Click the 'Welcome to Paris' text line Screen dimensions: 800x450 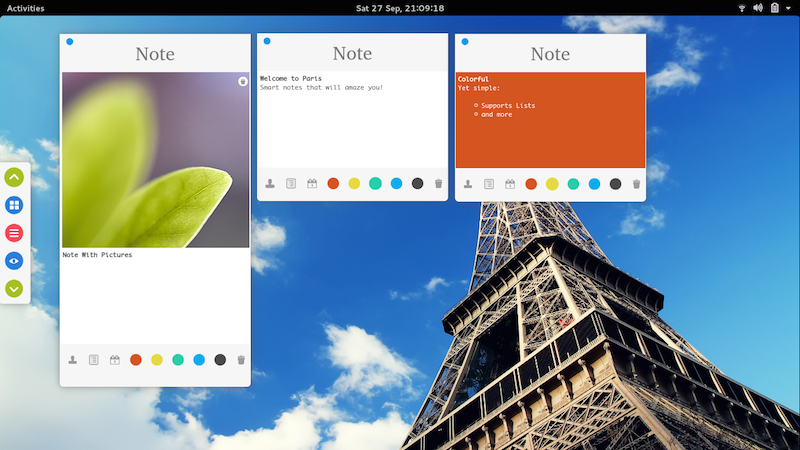coord(291,78)
